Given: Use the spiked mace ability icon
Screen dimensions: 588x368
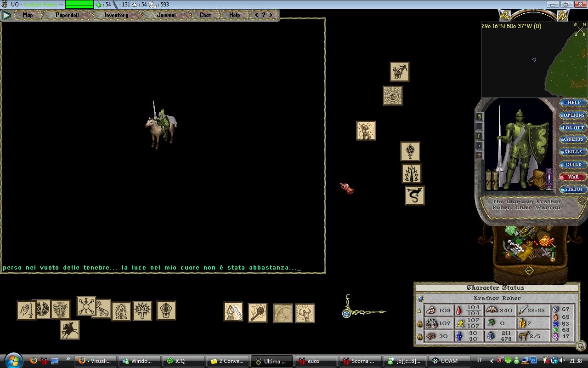Looking at the screenshot, I should coord(258,313).
